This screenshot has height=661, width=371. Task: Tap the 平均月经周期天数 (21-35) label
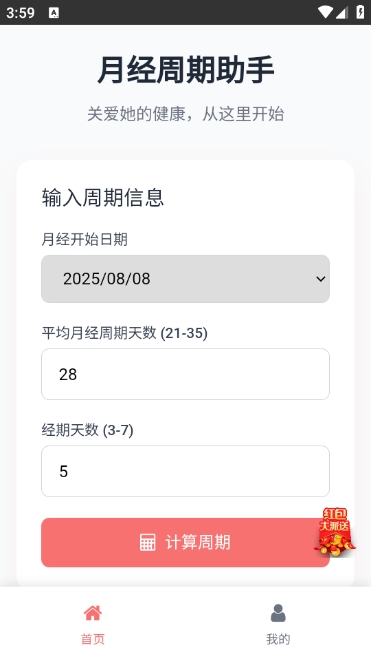(x=124, y=333)
